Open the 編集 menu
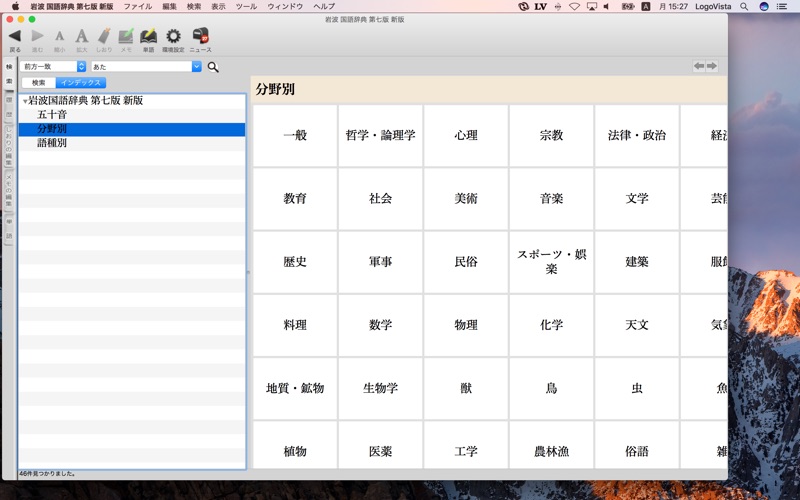The image size is (800, 500). [169, 7]
